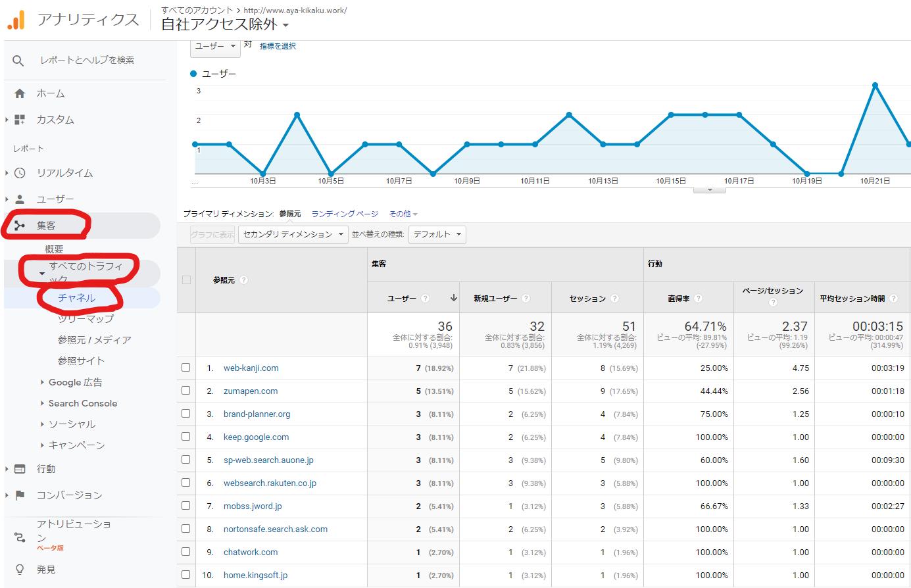
Task: Check the box for web-kanji.com row
Action: pyautogui.click(x=186, y=368)
